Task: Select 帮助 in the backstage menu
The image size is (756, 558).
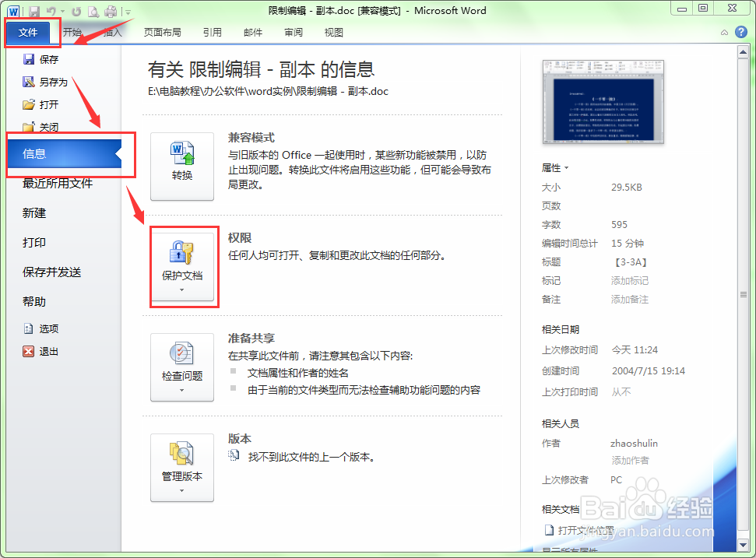Action: (x=34, y=302)
